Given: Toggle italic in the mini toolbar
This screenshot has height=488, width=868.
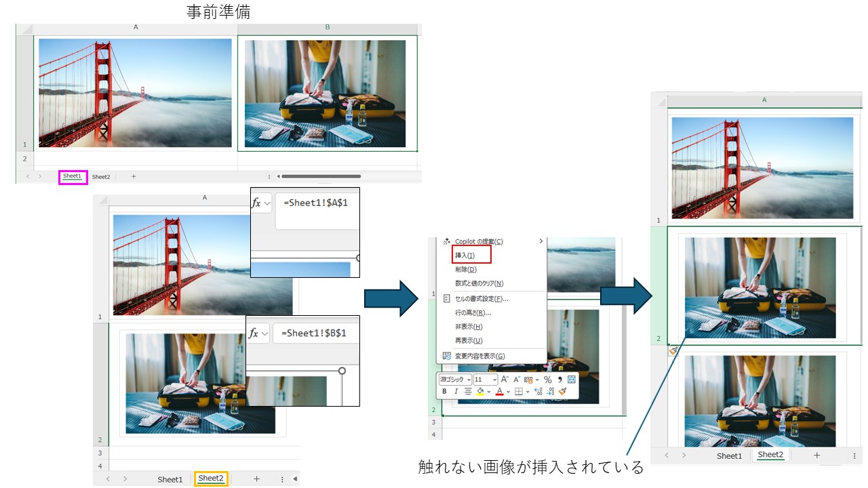Looking at the screenshot, I should click(456, 391).
